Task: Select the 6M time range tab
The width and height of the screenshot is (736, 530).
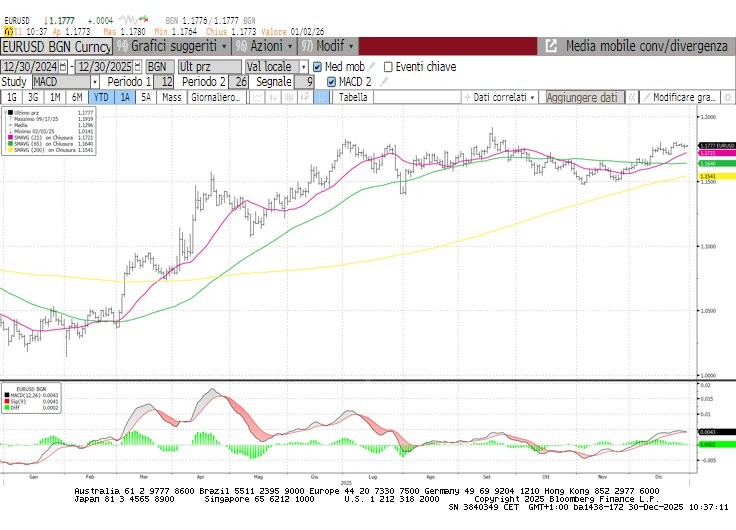Action: click(x=77, y=98)
